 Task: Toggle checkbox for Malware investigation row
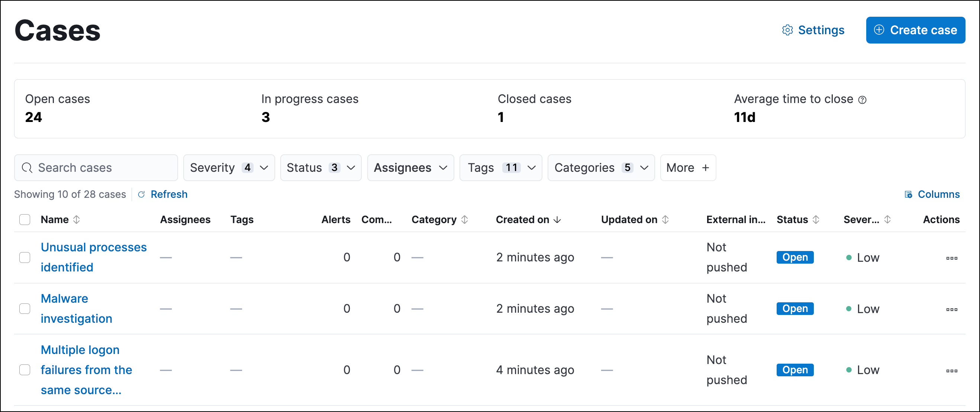point(25,309)
